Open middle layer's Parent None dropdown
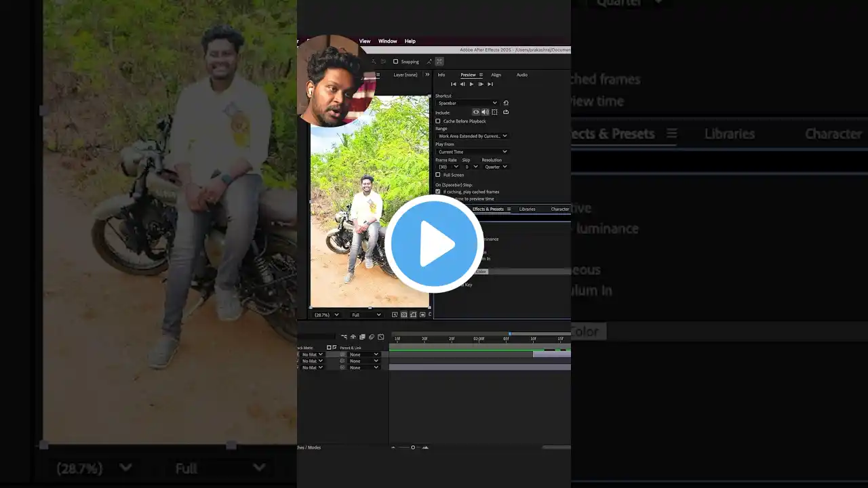 pos(364,361)
